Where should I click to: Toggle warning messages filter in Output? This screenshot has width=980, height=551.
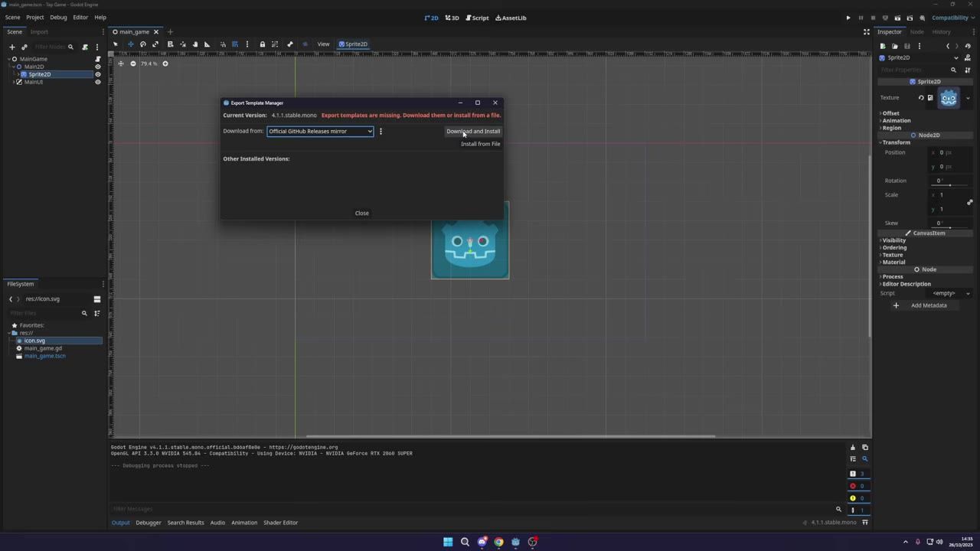[857, 498]
